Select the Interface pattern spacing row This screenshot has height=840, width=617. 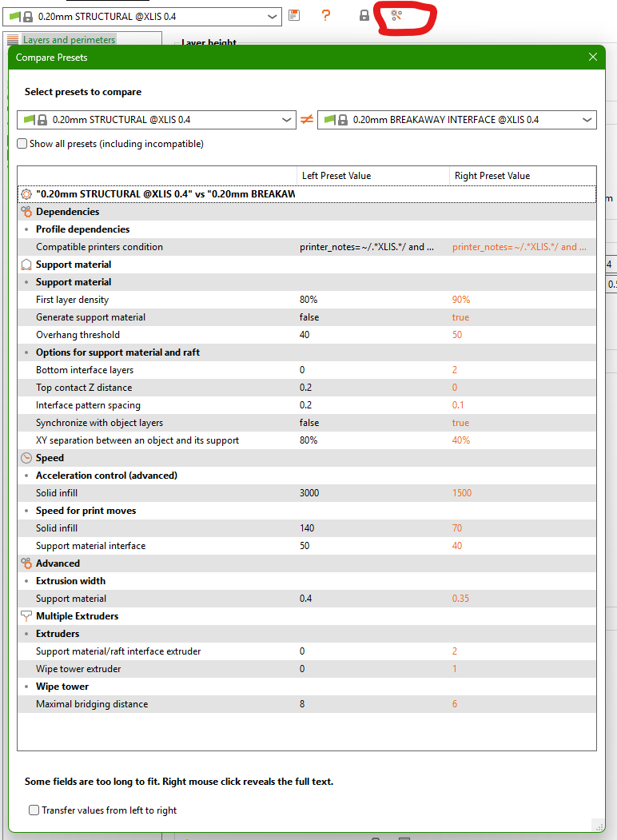(x=307, y=405)
